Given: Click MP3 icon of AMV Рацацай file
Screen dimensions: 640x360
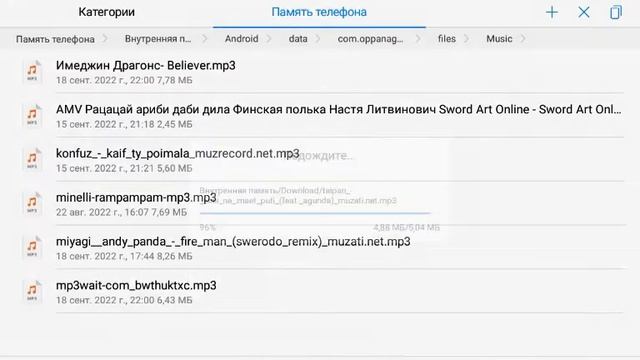Looking at the screenshot, I should (32, 116).
